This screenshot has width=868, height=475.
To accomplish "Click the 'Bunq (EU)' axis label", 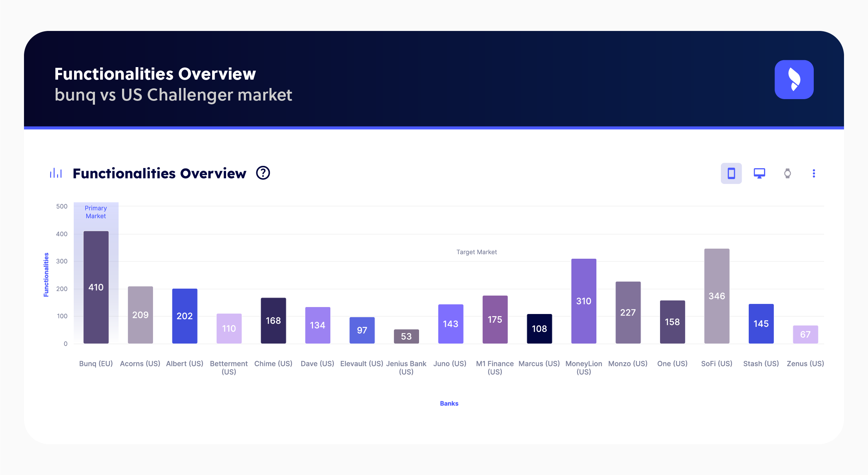I will [x=96, y=364].
